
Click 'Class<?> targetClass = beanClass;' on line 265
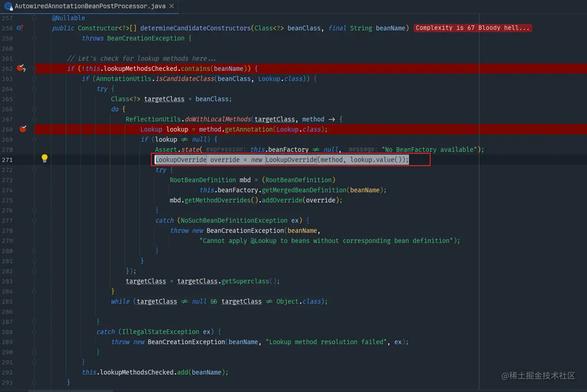tap(172, 99)
